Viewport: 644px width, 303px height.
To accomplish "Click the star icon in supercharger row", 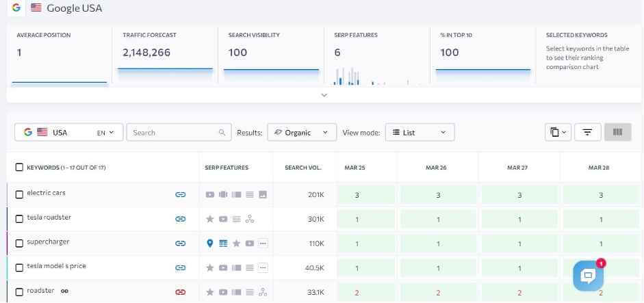I will (236, 243).
